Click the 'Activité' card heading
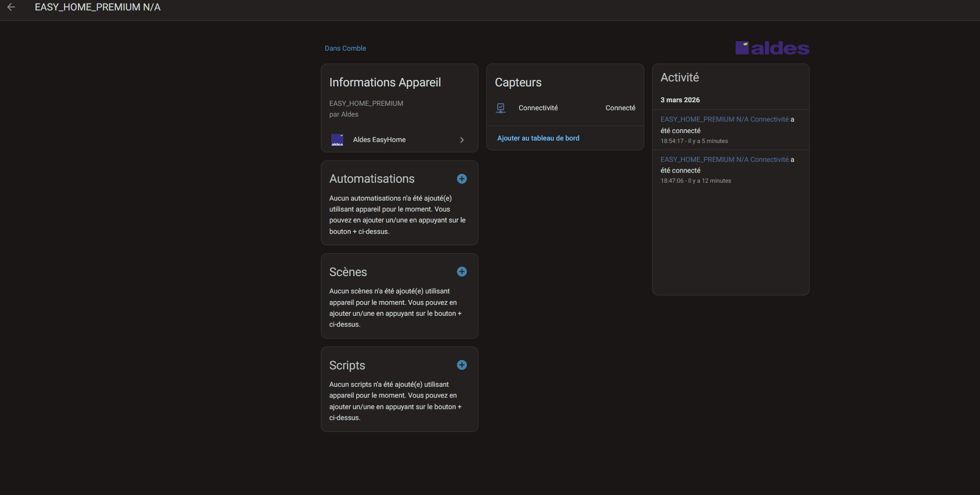Image resolution: width=980 pixels, height=495 pixels. 679,77
